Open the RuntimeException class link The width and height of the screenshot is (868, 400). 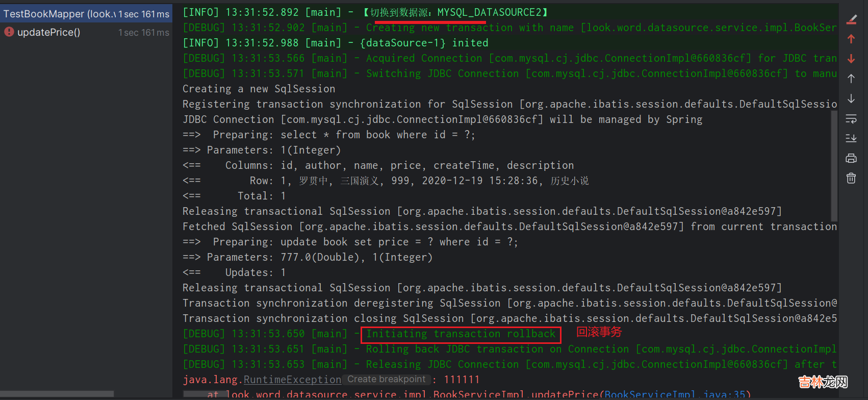pos(292,380)
